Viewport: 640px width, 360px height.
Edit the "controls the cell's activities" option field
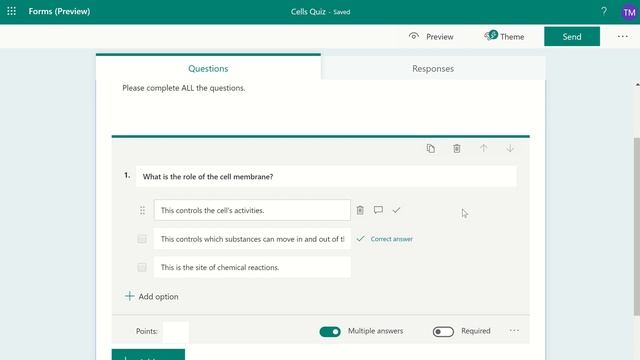(x=252, y=210)
